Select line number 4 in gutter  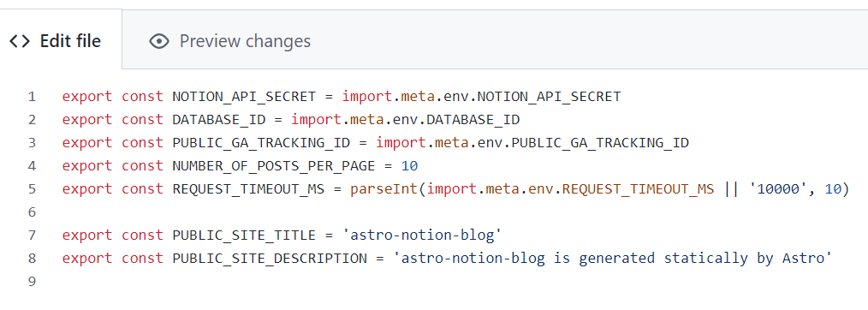(x=32, y=166)
